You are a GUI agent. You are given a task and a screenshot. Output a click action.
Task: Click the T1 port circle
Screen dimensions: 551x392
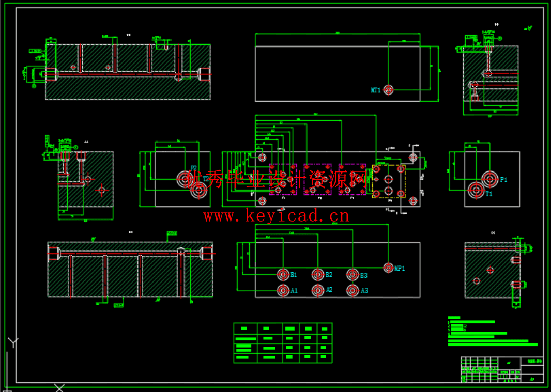[x=475, y=191]
